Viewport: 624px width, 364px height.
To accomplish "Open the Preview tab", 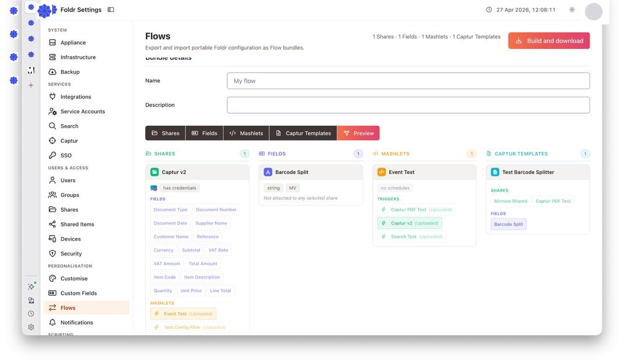I will coord(358,133).
